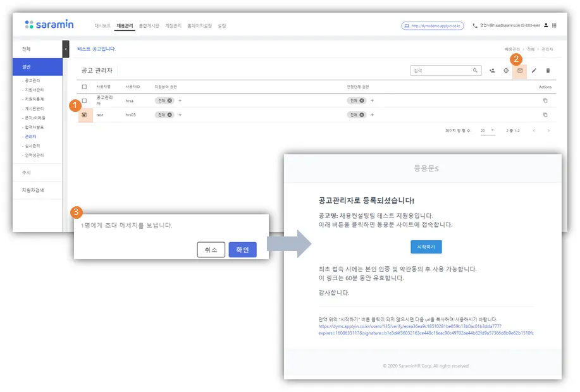Click the phone icon in the header
Screen dimensions: 580x392
tap(475, 25)
